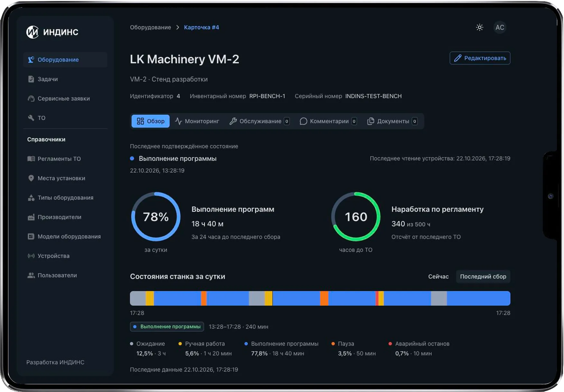The width and height of the screenshot is (564, 392).
Task: Click the Пользователи people icon
Action: click(x=31, y=275)
